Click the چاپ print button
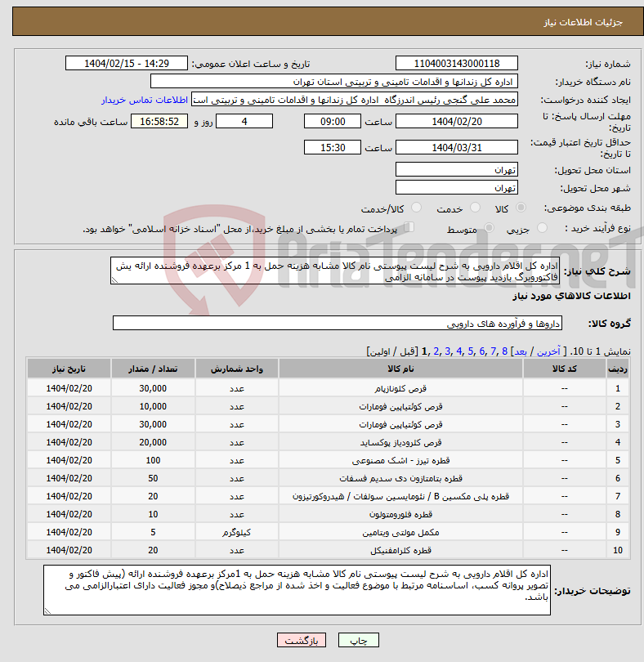Viewport: 644px width, 662px height. click(359, 640)
